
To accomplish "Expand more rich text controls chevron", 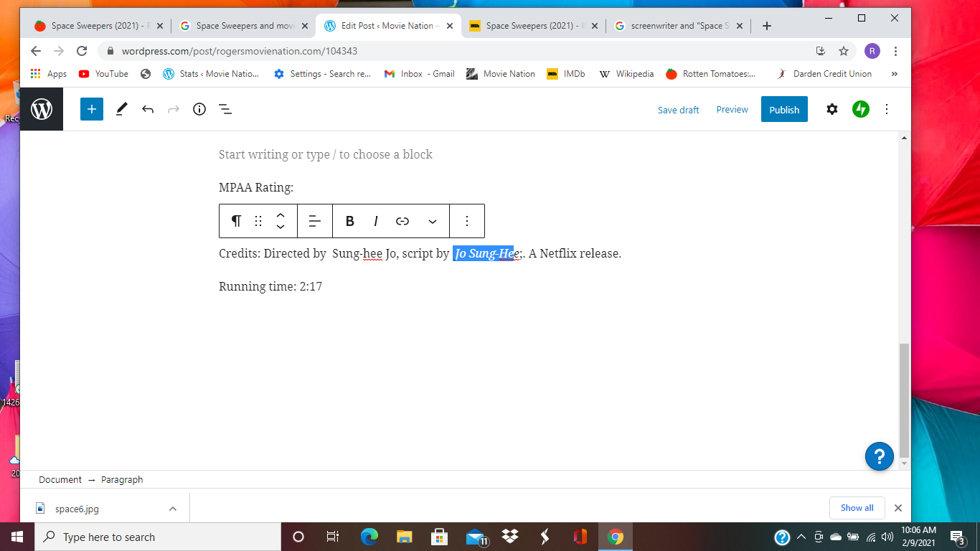I will click(x=433, y=221).
